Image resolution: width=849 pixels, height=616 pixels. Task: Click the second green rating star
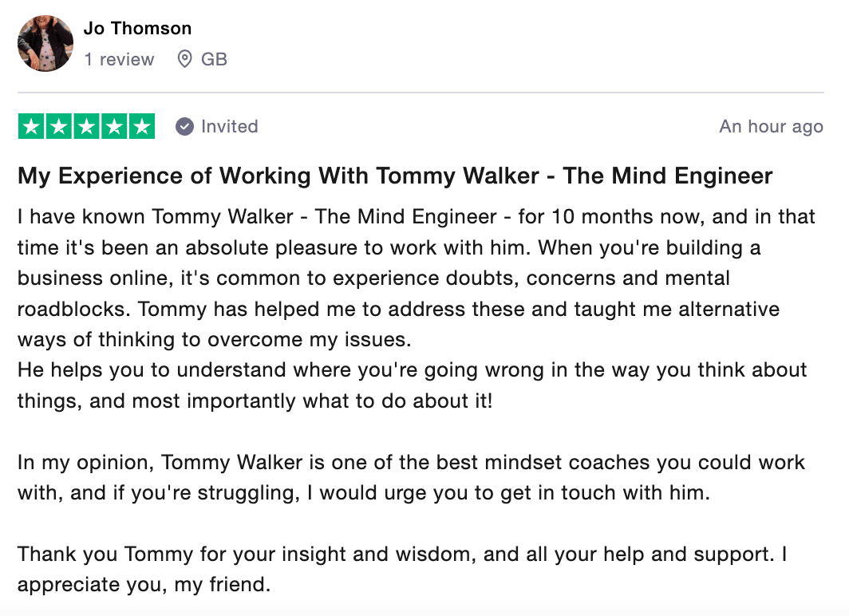click(59, 126)
